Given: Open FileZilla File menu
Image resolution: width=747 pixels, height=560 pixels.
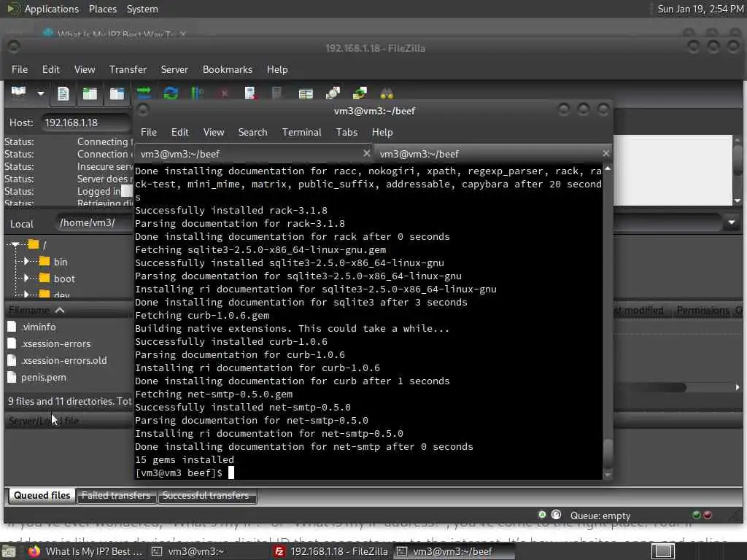Looking at the screenshot, I should click(20, 69).
